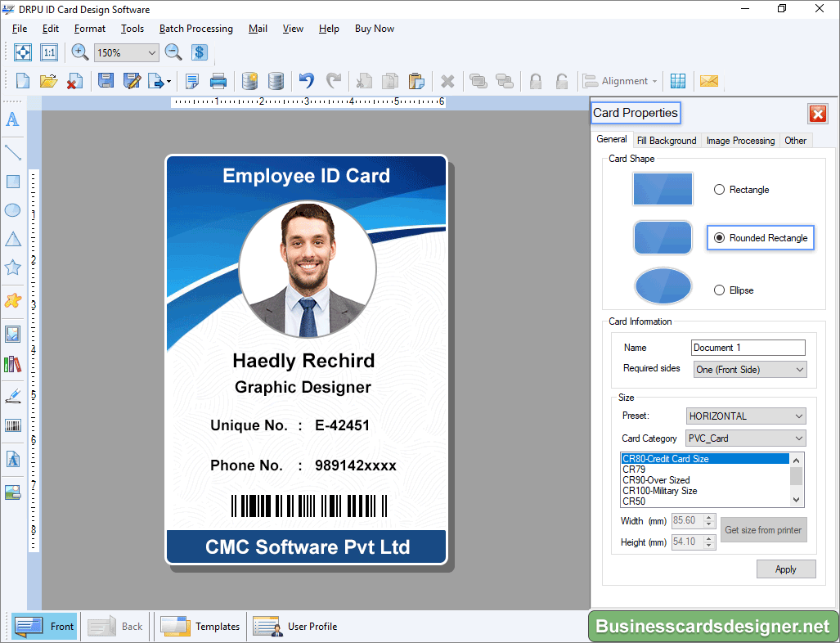Click the Ellipse shape preview thumbnail
Screen dimensions: 840x643
point(663,286)
